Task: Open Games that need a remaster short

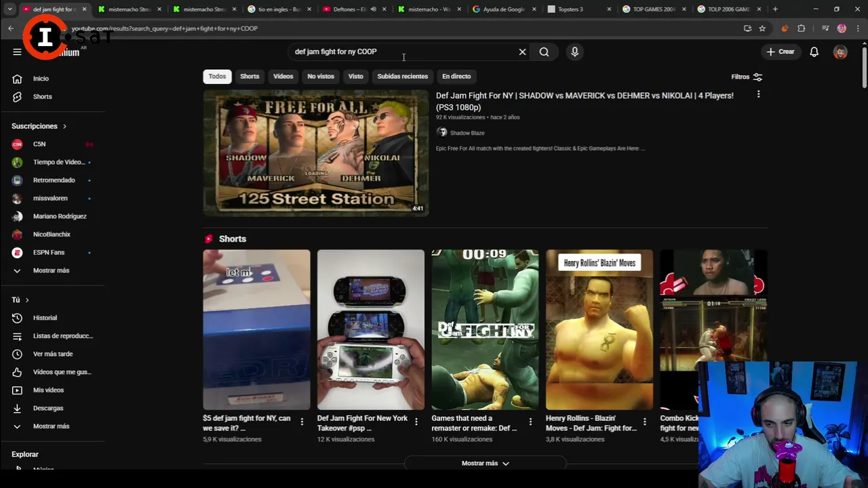Action: tap(485, 329)
